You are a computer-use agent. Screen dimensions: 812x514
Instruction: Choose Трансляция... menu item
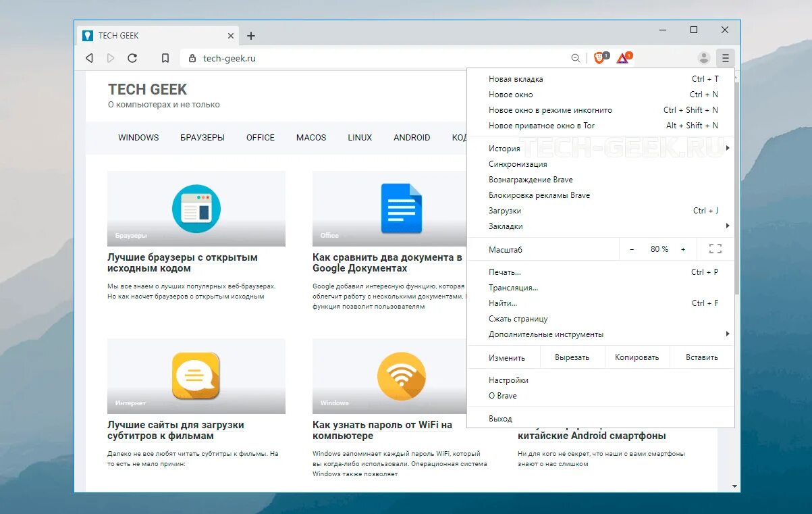600,288
